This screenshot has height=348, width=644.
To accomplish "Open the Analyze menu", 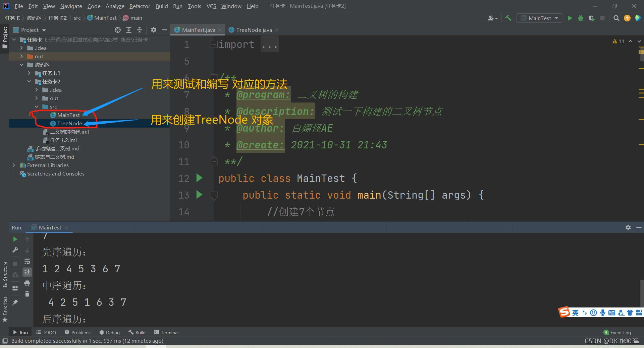I will (115, 6).
